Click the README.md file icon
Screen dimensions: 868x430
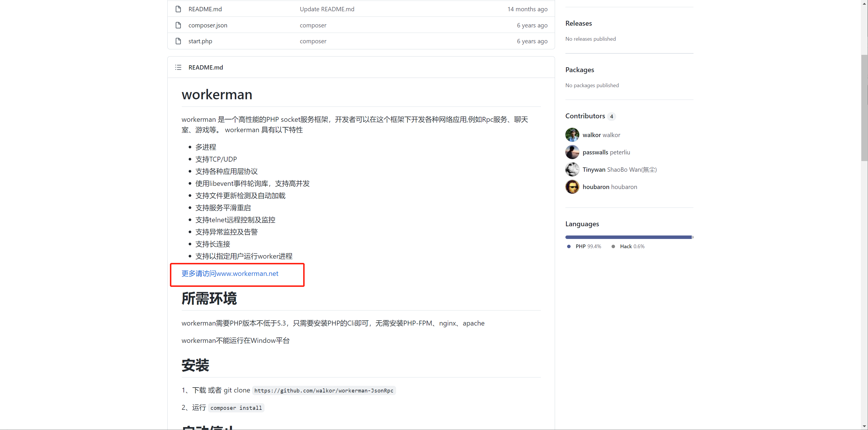[x=178, y=9]
